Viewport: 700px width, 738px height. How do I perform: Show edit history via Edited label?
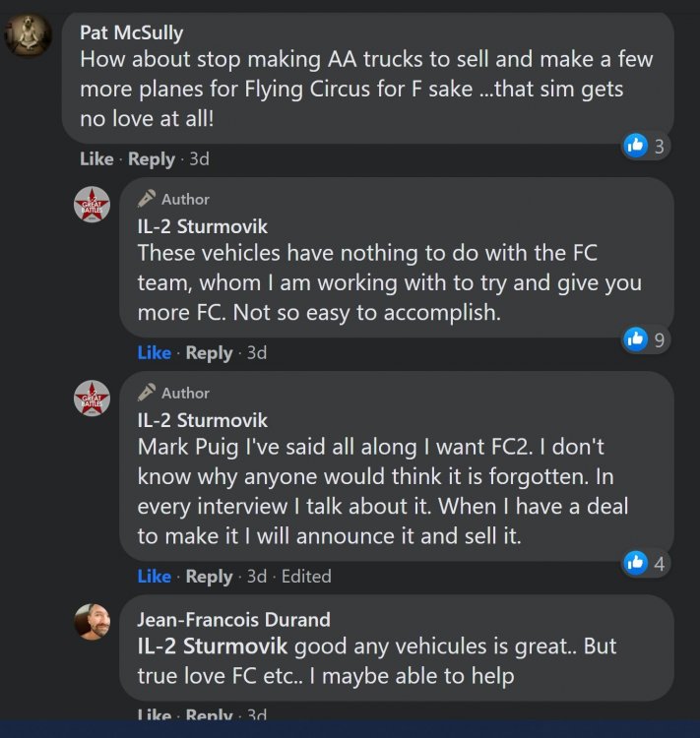click(x=306, y=577)
